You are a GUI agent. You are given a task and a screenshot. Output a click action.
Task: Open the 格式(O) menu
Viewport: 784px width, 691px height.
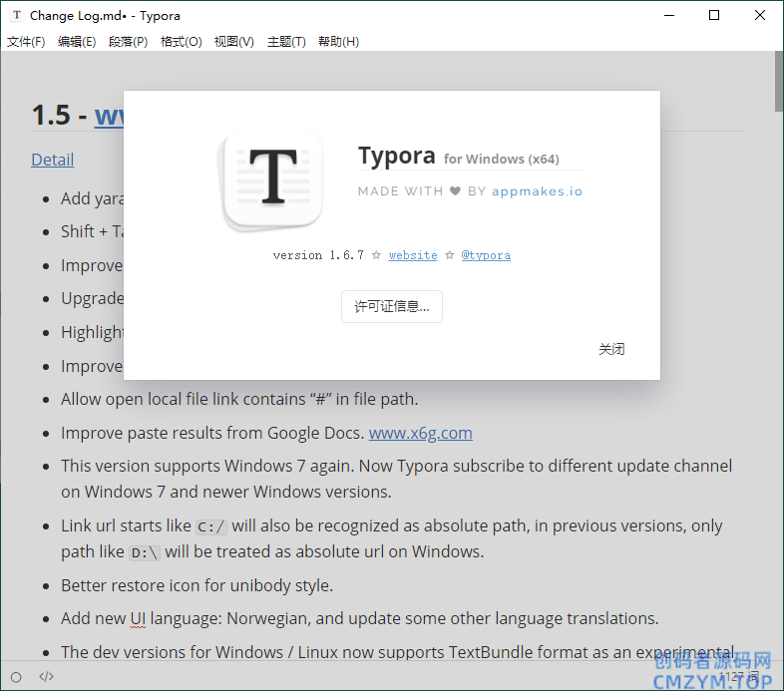[181, 42]
